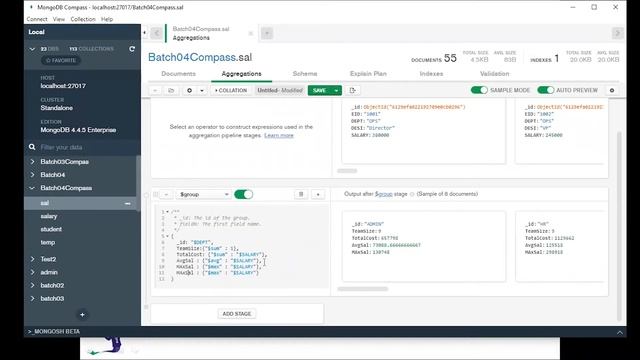Open the Learn more link

[279, 136]
